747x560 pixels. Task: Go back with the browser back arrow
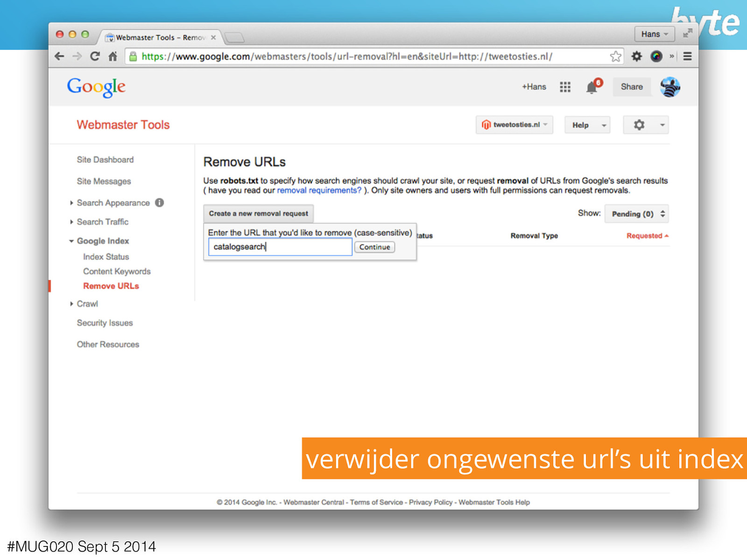[x=59, y=56]
